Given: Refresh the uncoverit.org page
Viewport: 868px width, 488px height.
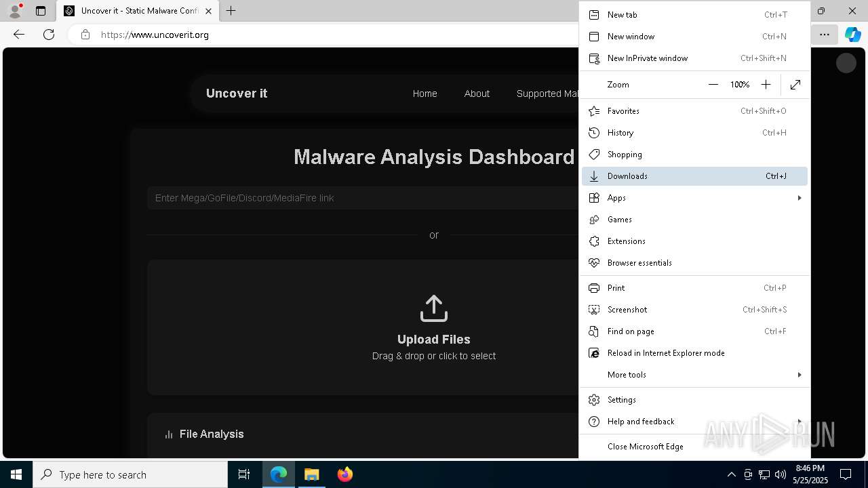Looking at the screenshot, I should (49, 35).
